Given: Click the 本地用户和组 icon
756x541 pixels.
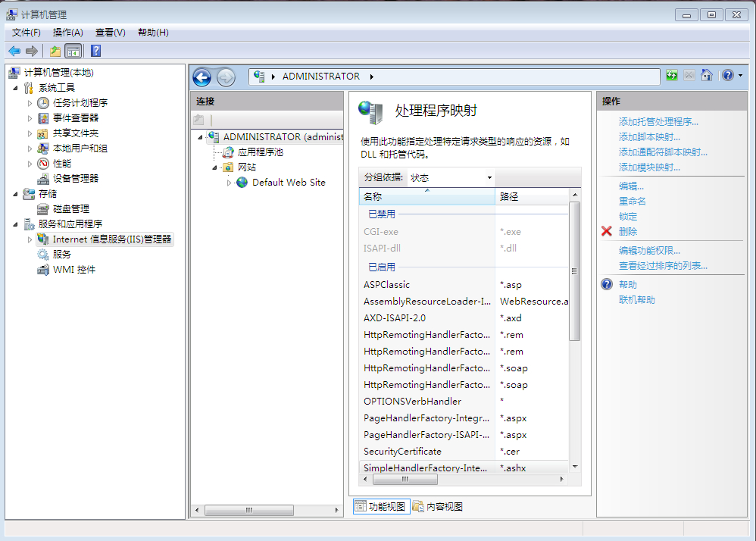Looking at the screenshot, I should click(x=43, y=149).
